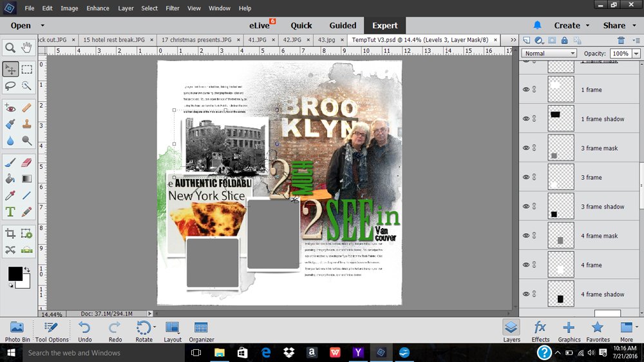Image resolution: width=644 pixels, height=362 pixels.
Task: Select the Crop tool
Action: pos(10,234)
